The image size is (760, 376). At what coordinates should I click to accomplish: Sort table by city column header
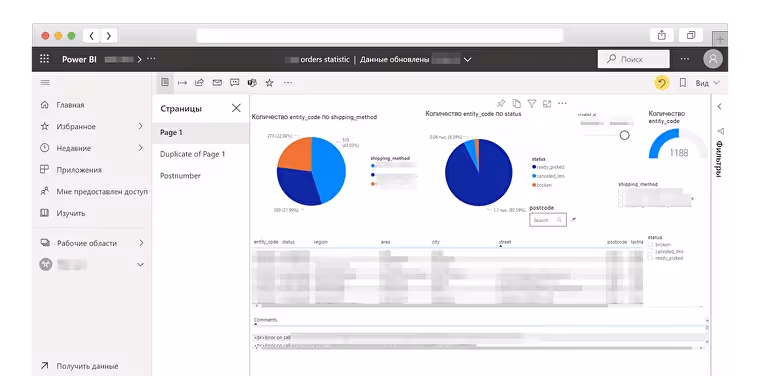(x=436, y=242)
